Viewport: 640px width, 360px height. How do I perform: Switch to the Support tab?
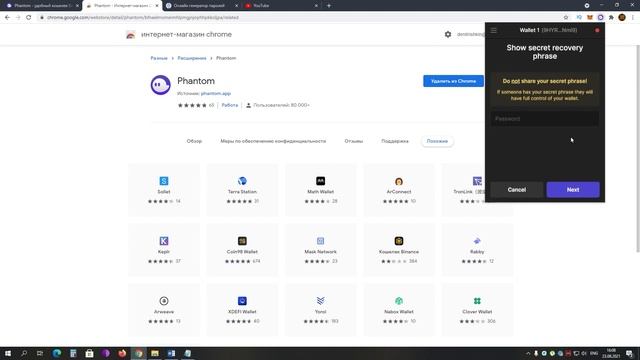(395, 141)
